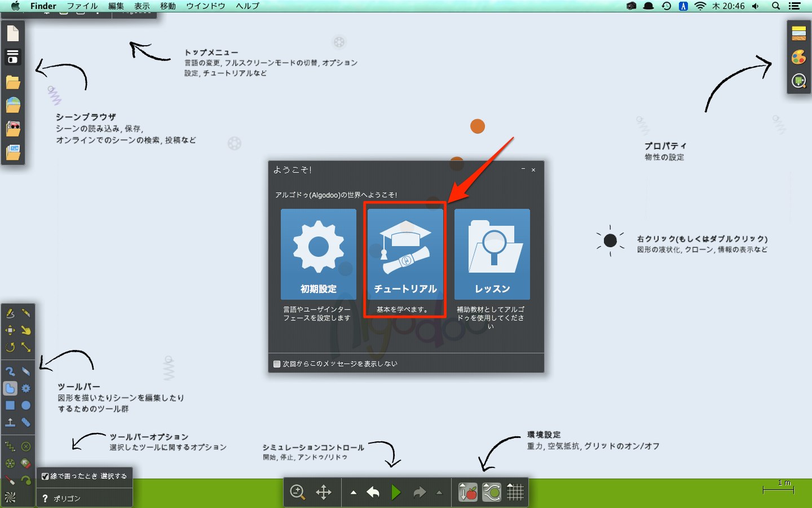Open Notification Center list icon
The width and height of the screenshot is (812, 508).
coord(795,6)
